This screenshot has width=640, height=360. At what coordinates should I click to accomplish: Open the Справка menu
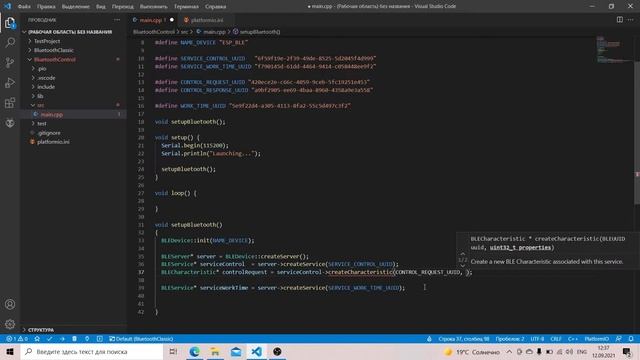(216, 7)
